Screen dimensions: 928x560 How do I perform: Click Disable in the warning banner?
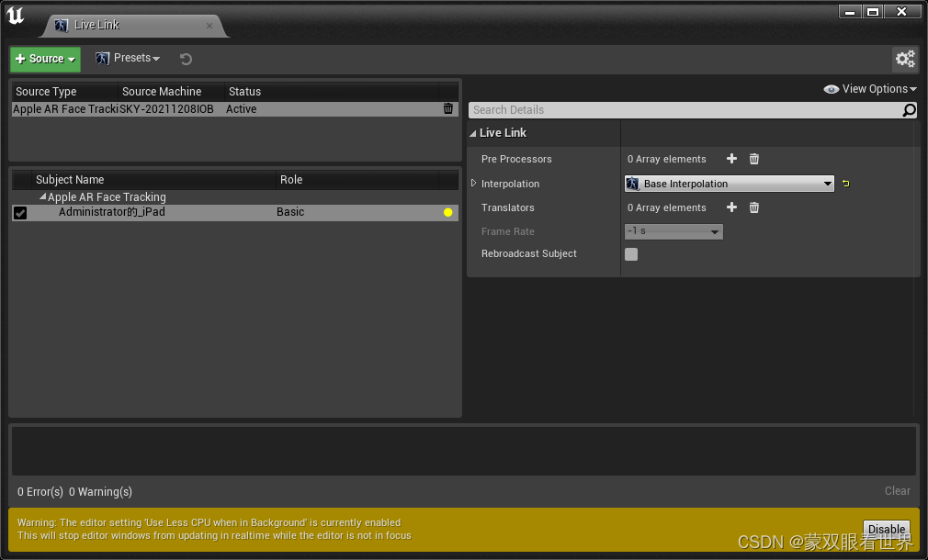coord(887,529)
